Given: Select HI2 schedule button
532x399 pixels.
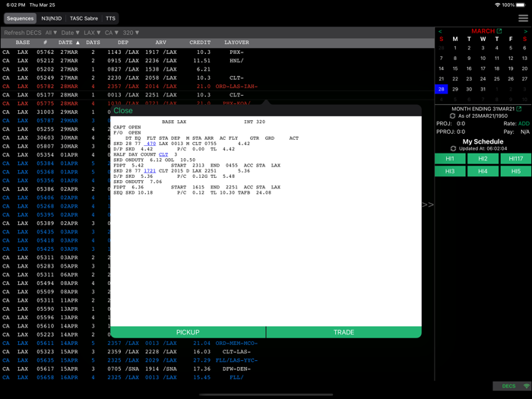Looking at the screenshot, I should (483, 158).
